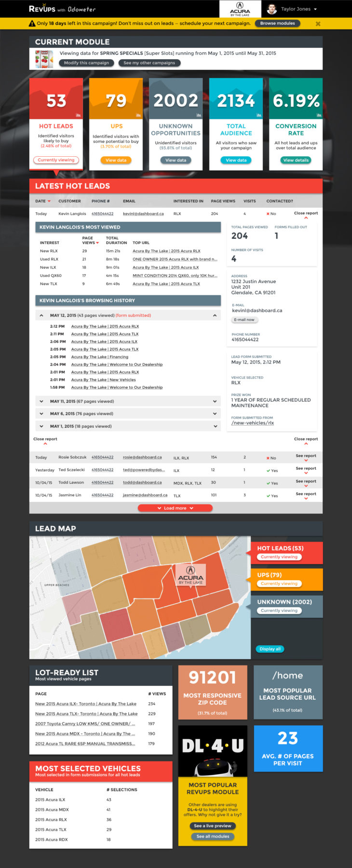Toggle Unknown (2002) Currently viewing on map
This screenshot has height=868, width=352.
click(279, 610)
